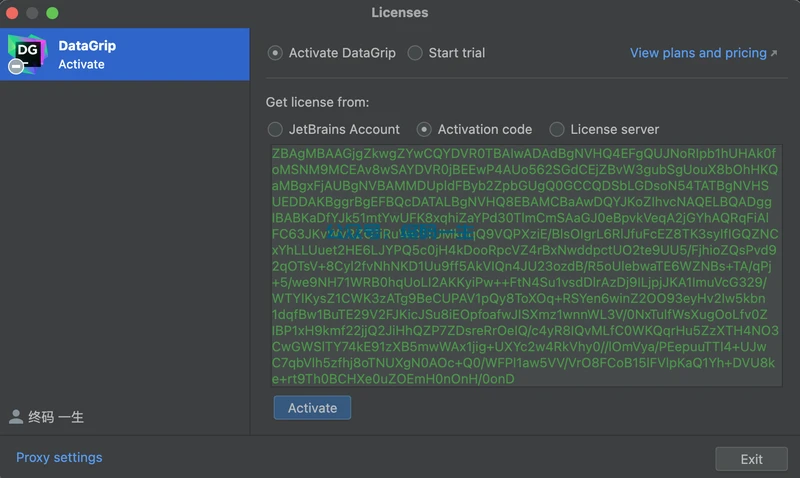The width and height of the screenshot is (800, 478).
Task: Select the Activate DataGrip radio option
Action: point(275,53)
